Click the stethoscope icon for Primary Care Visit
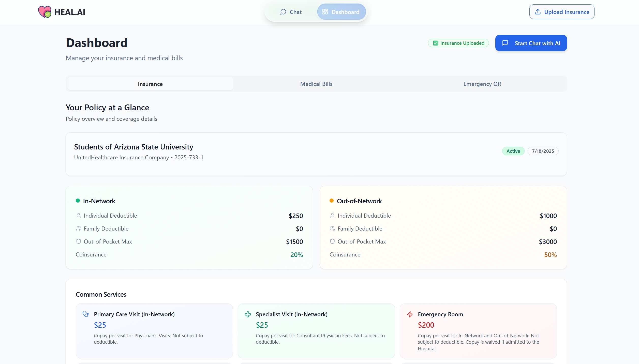This screenshot has width=639, height=364. click(85, 314)
